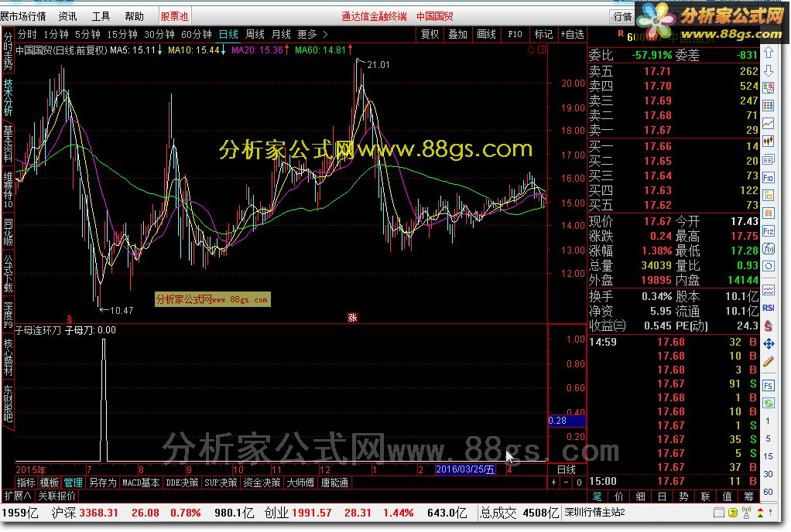Open the 关联报价 tab

(x=56, y=496)
